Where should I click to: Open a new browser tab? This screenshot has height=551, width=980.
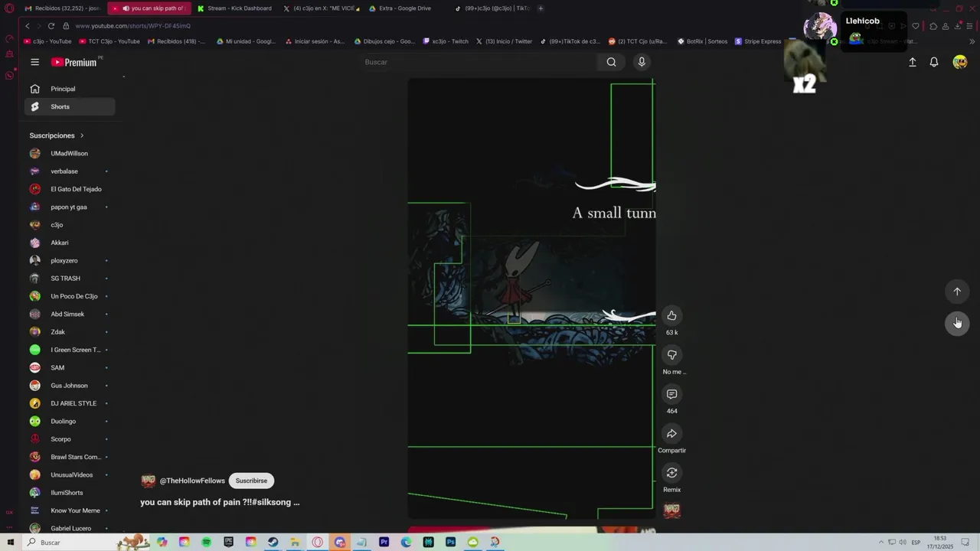[x=541, y=8]
